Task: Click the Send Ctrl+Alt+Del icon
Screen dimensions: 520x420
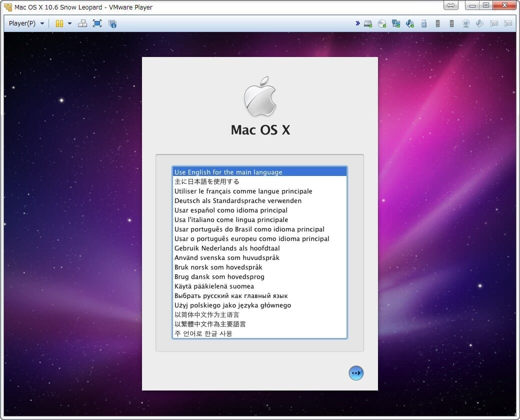Action: point(82,23)
